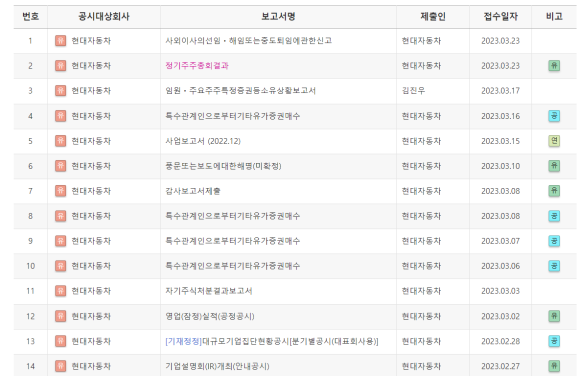Click the 접수일자 column header
Viewport: 580px width, 376px height.
pos(500,16)
